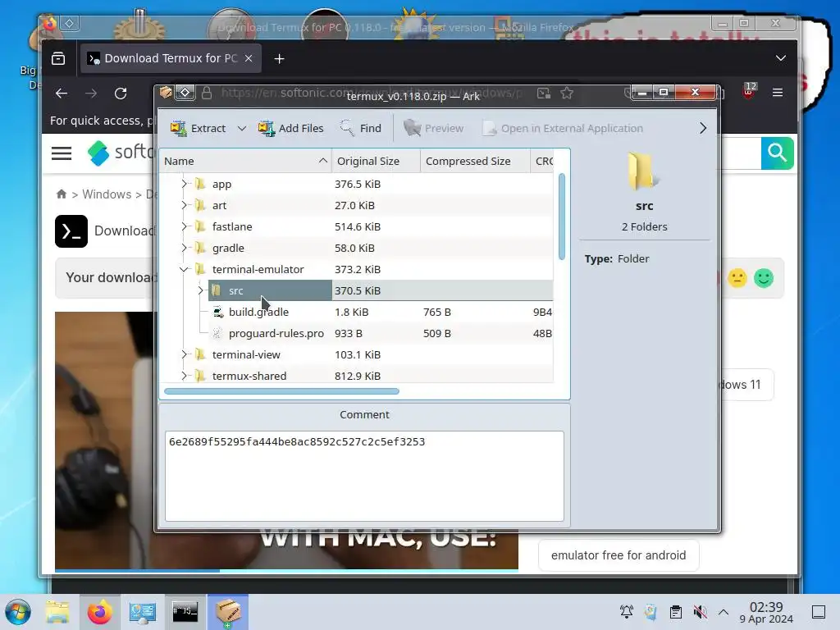840x630 pixels.
Task: Expand the gradle folder
Action: click(x=185, y=248)
